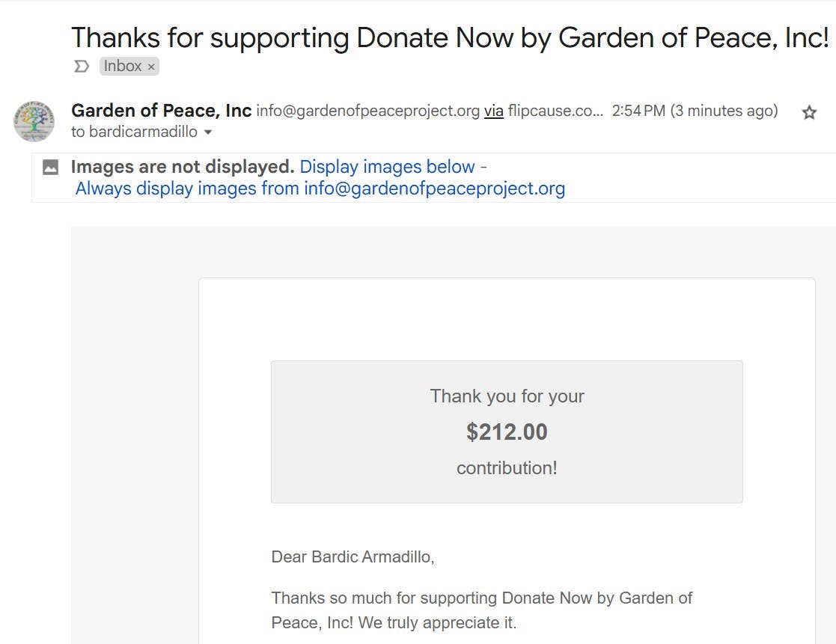The height and width of the screenshot is (644, 836).
Task: Click the "to bardicarmadillo" recipient line
Action: (x=134, y=132)
